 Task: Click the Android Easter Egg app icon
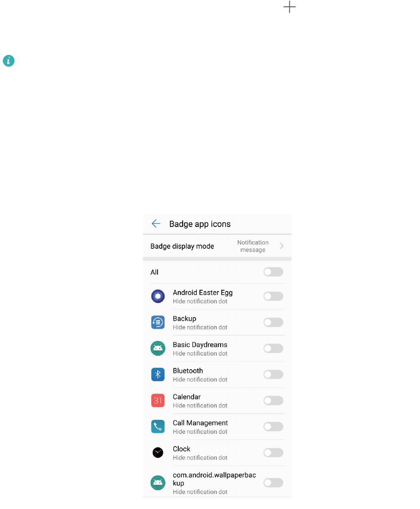point(158,297)
